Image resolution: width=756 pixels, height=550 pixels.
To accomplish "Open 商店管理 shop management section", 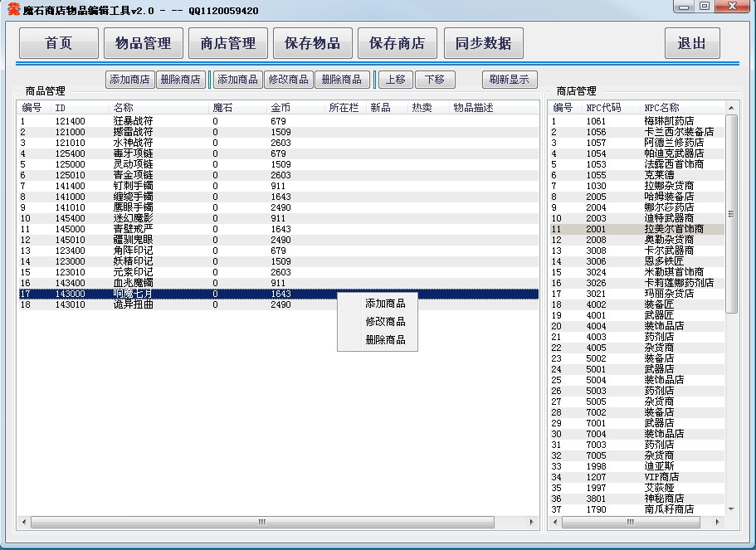I will click(x=228, y=44).
